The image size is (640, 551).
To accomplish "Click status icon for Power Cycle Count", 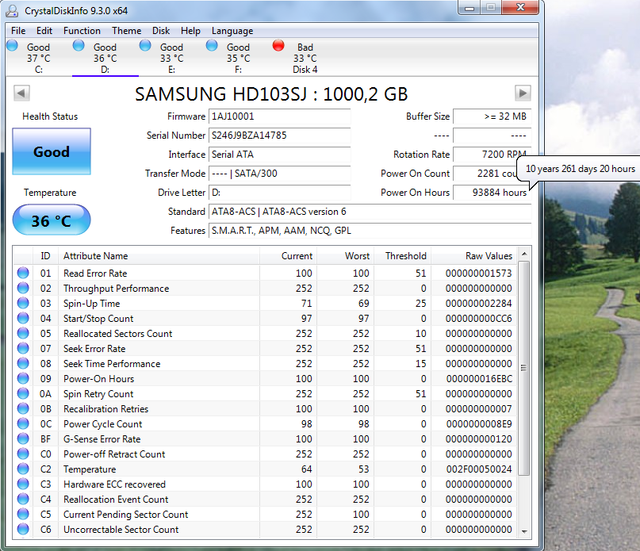I will click(23, 424).
